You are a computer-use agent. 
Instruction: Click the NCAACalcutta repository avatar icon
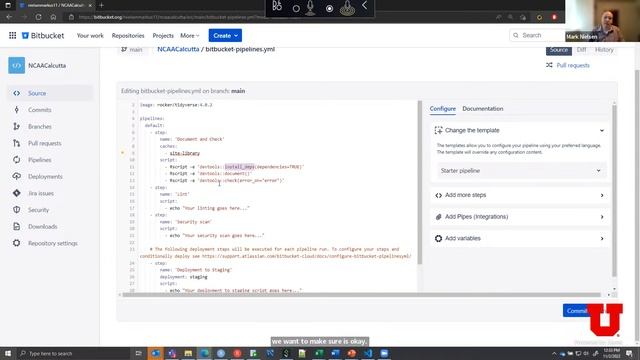(16, 65)
